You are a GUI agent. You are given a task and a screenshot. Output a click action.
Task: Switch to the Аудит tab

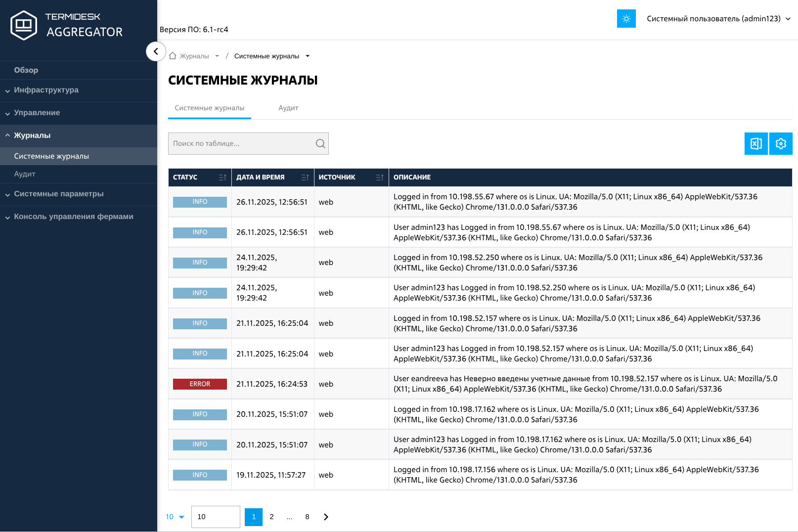click(x=288, y=108)
